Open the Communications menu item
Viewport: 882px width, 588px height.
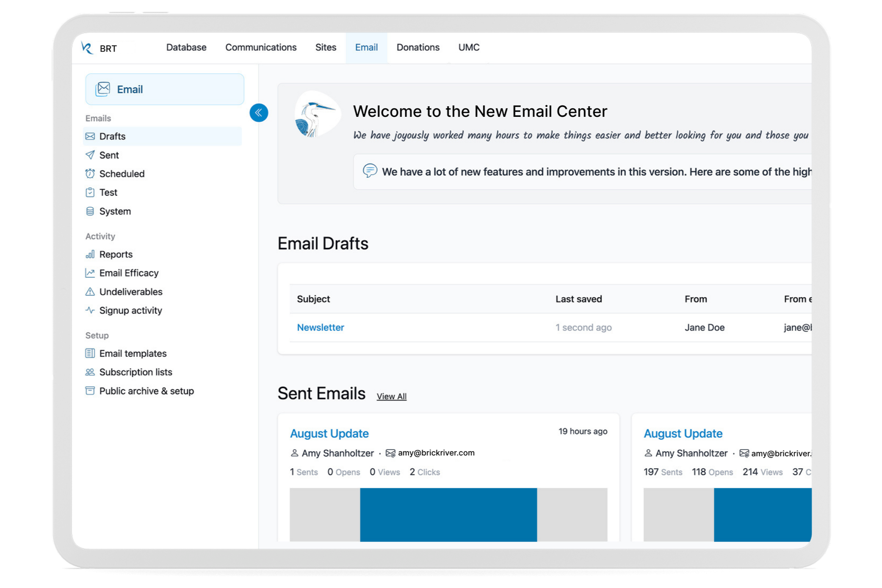pos(261,47)
